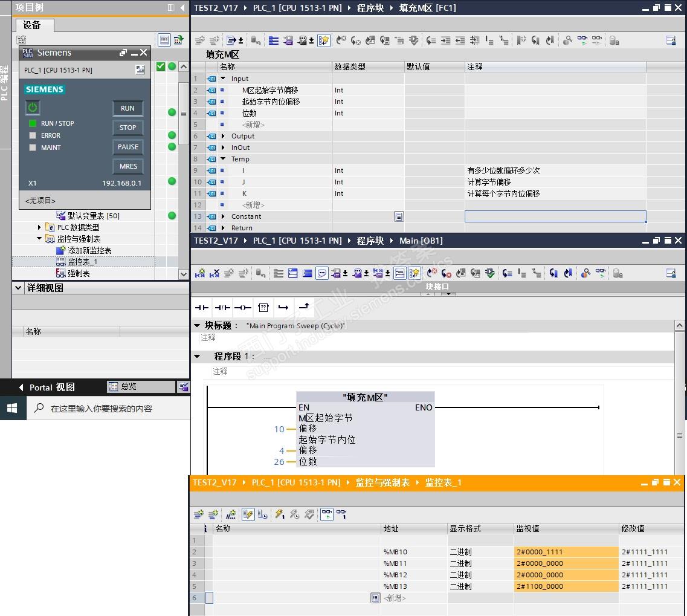This screenshot has height=616, width=687.
Task: Click the output coil instruction icon
Action: pos(243,308)
